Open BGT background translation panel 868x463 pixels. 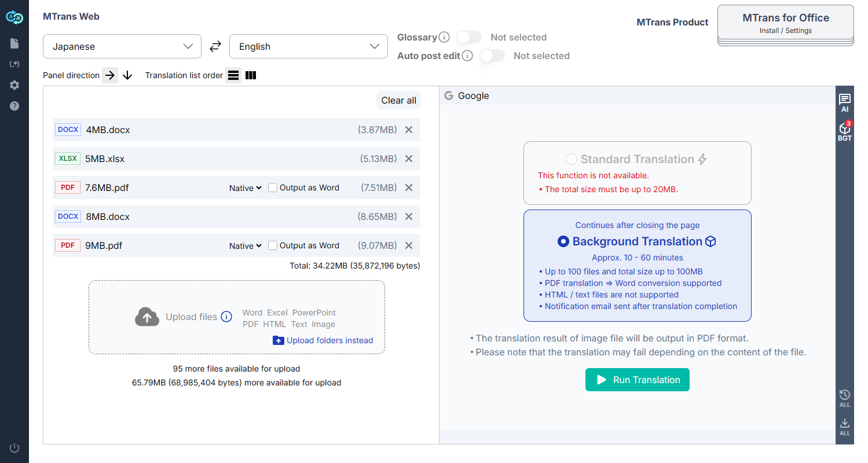click(x=845, y=132)
